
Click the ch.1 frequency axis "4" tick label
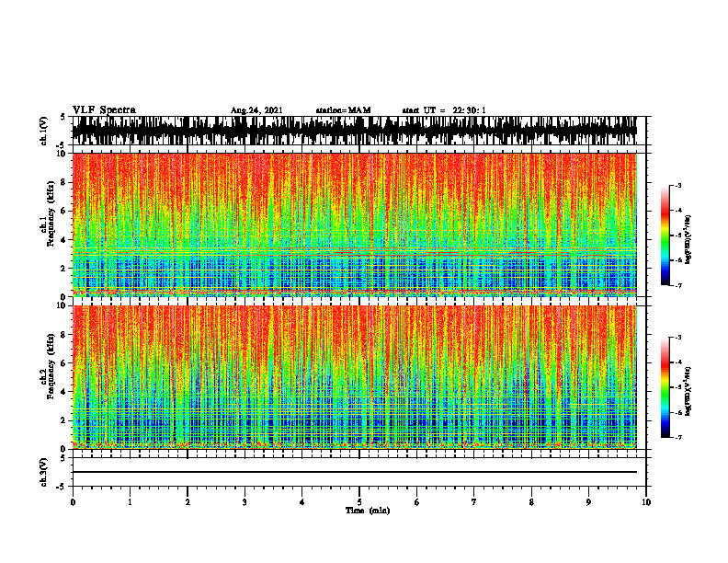(64, 240)
